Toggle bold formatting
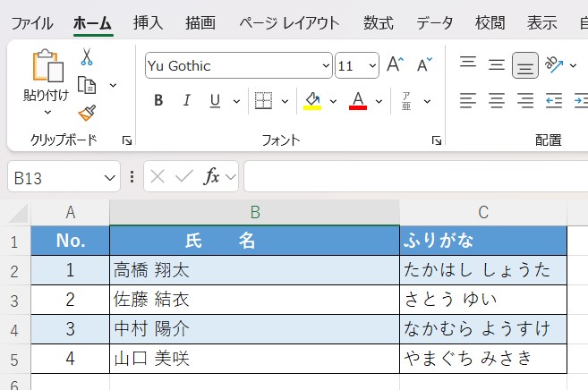Viewport: 588px width, 390px height. (158, 100)
